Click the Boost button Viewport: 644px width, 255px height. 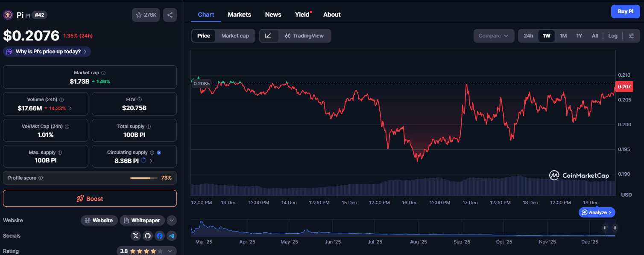click(90, 198)
